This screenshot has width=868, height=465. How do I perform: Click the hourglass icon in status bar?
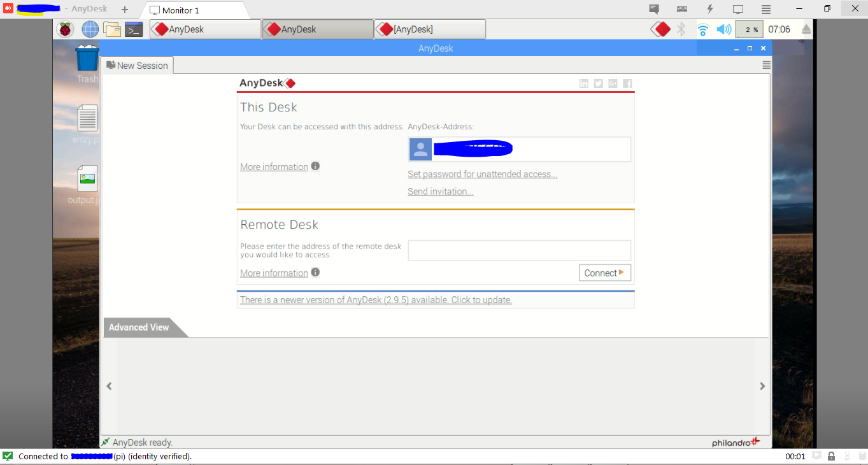tap(847, 456)
